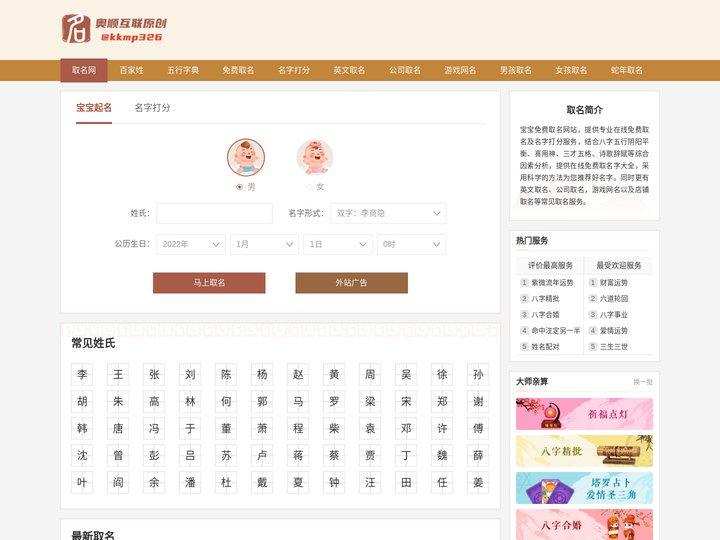Pick the surname 李 tile
This screenshot has width=720, height=540.
pyautogui.click(x=82, y=374)
